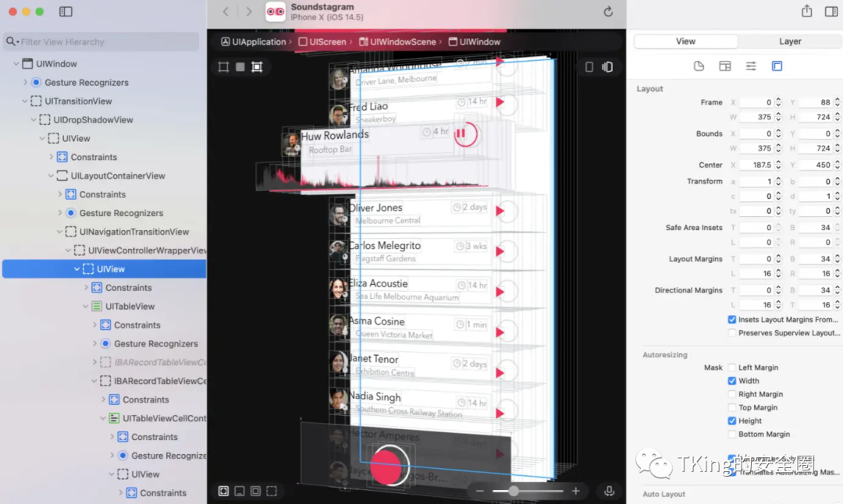
Task: Click the microphone icon on canvas bottom bar
Action: [x=609, y=491]
